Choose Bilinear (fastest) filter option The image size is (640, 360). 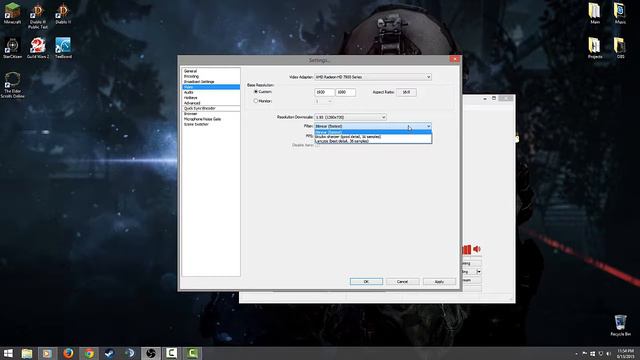(373, 132)
